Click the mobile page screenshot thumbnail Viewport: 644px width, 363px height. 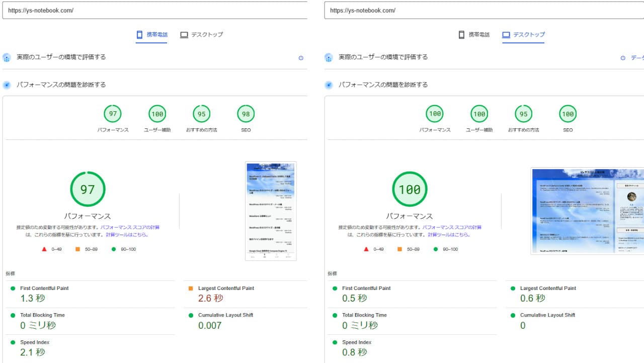pyautogui.click(x=271, y=211)
